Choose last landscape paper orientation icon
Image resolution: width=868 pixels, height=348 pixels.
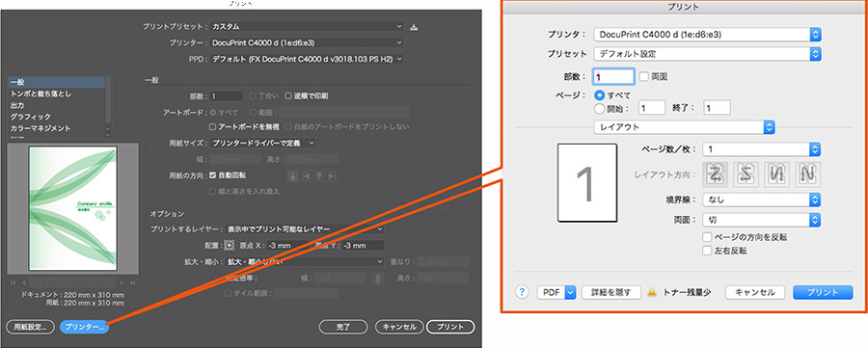[x=332, y=176]
